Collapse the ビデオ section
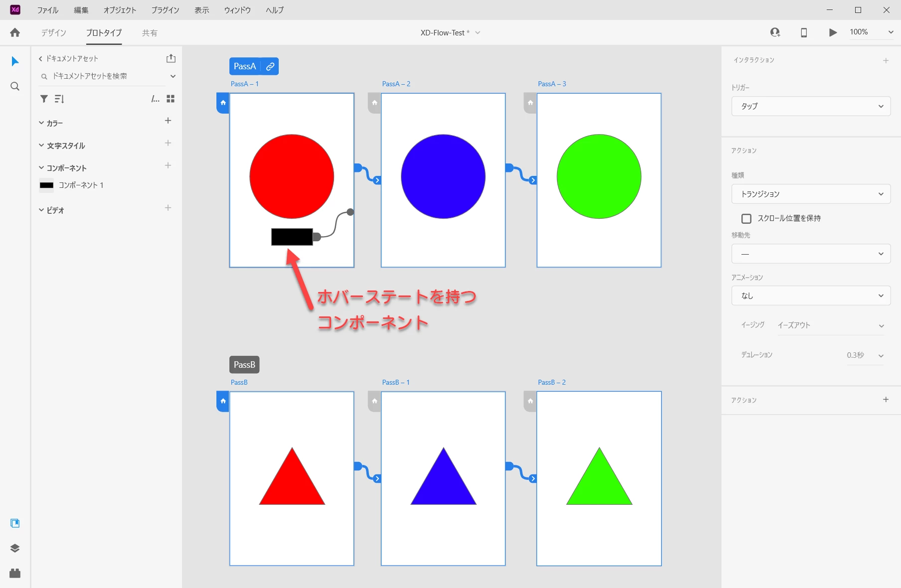The width and height of the screenshot is (901, 588). pyautogui.click(x=41, y=210)
